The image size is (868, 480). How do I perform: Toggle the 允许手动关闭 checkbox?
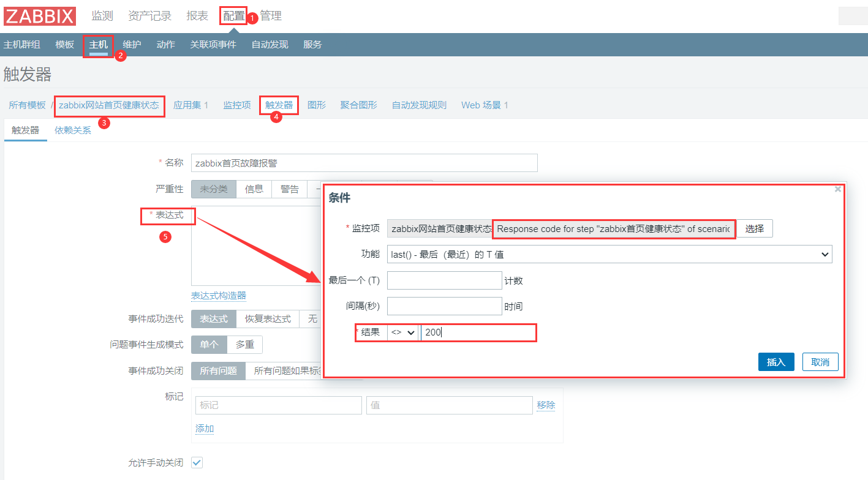(197, 462)
